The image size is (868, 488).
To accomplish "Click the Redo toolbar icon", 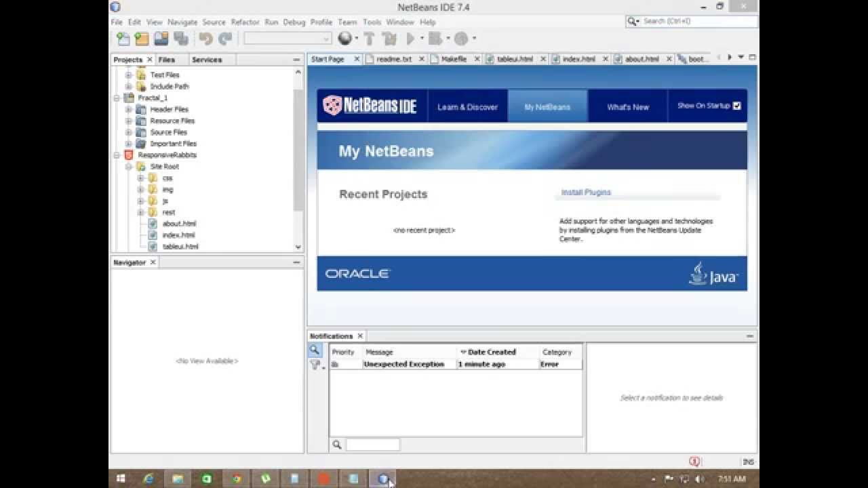I will pos(225,39).
